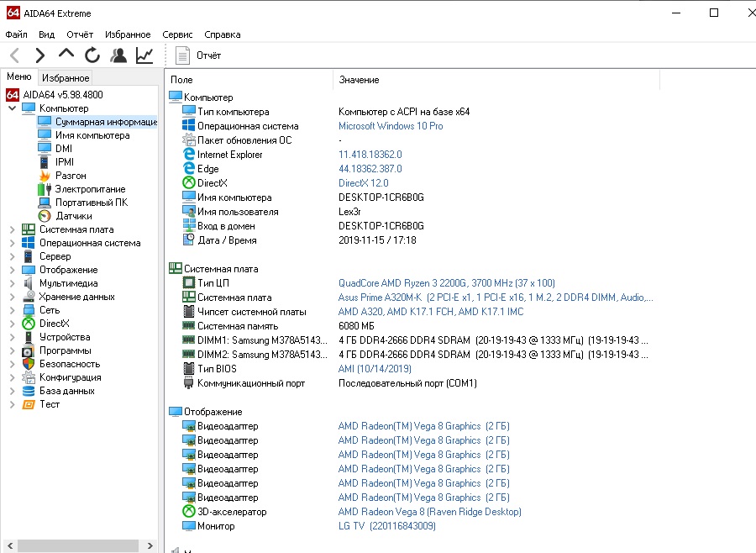The image size is (756, 553).
Task: Expand the Программы tree node
Action: [12, 350]
